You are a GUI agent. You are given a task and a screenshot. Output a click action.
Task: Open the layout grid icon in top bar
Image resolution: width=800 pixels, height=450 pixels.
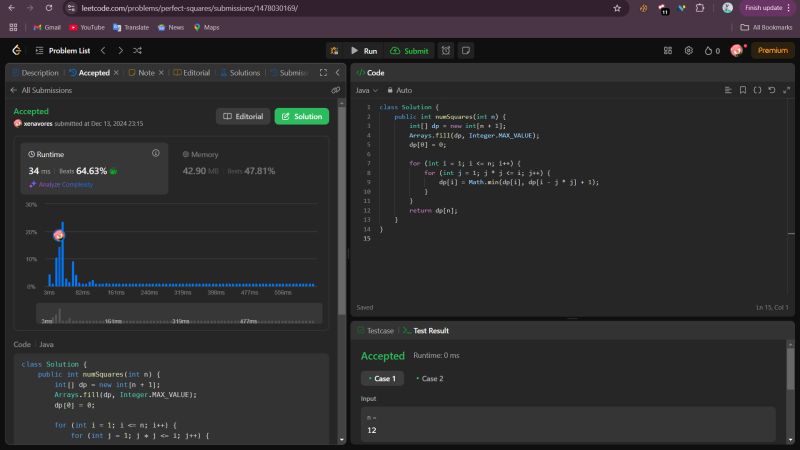tap(668, 50)
